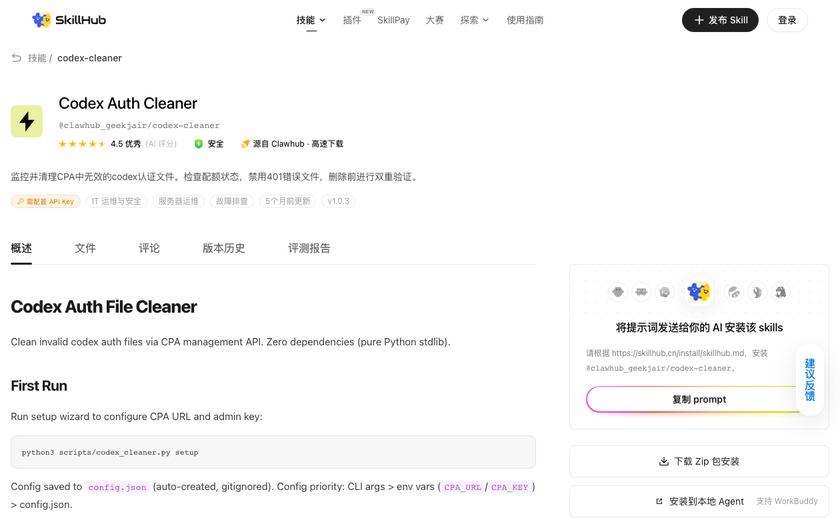The width and height of the screenshot is (840, 520).
Task: Open the SkillPay page
Action: tap(393, 20)
